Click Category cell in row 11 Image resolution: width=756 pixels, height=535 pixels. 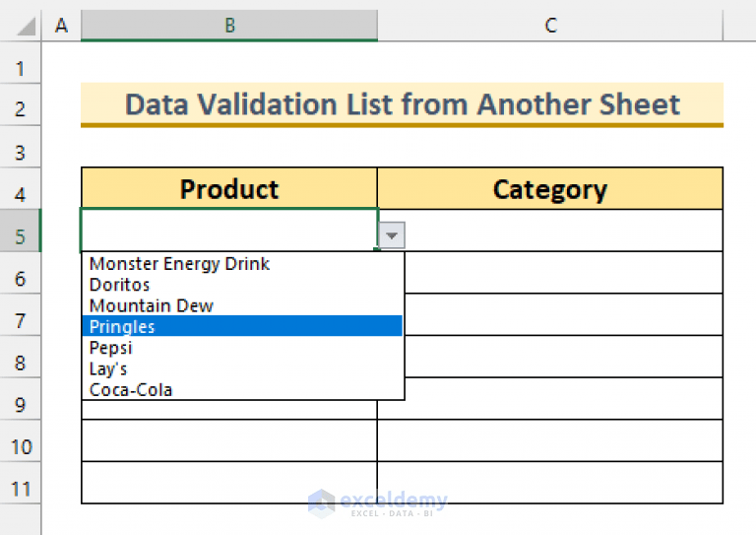[550, 483]
